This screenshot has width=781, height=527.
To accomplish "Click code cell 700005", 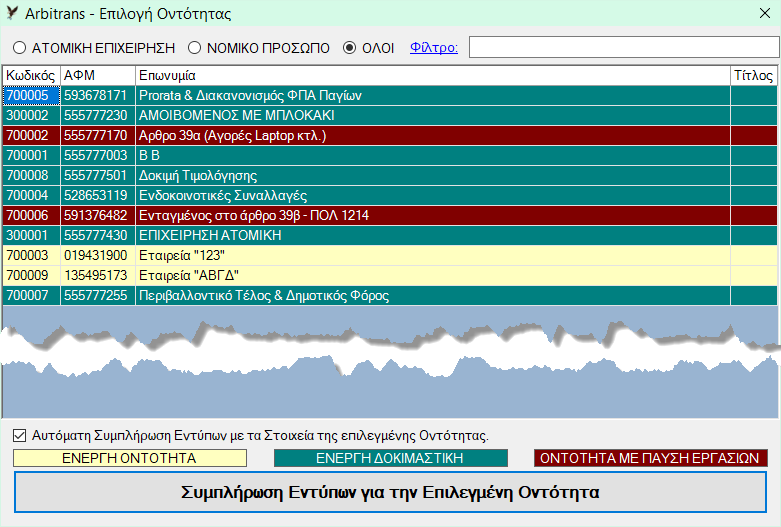I will tap(31, 96).
